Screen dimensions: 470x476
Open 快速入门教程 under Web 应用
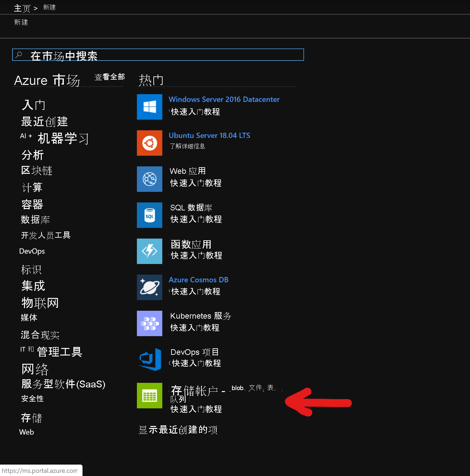pos(196,183)
